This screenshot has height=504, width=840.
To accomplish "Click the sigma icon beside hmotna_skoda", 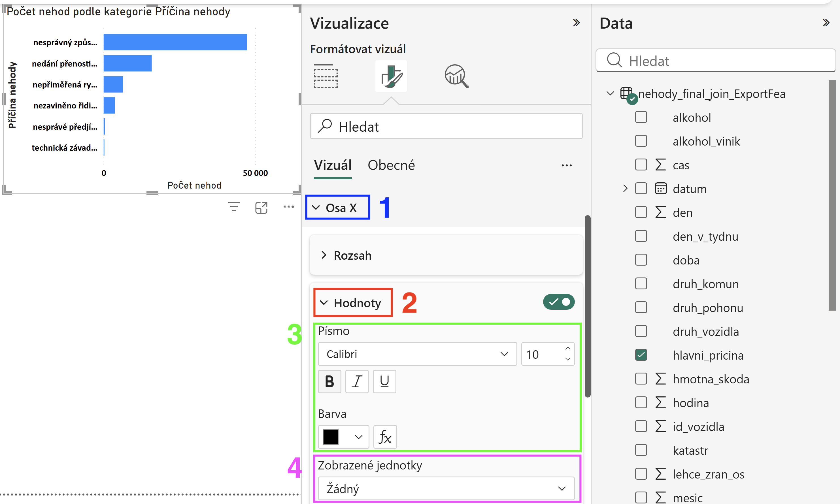I will click(661, 379).
